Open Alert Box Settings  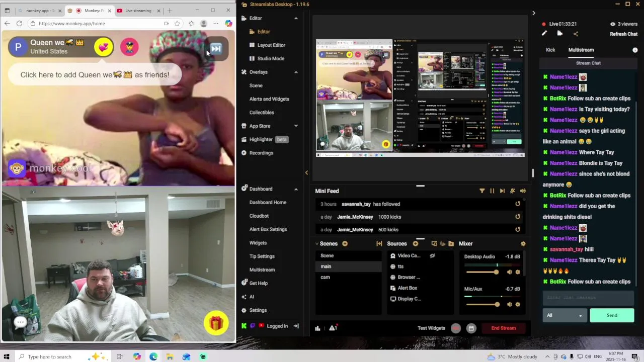[x=268, y=229]
